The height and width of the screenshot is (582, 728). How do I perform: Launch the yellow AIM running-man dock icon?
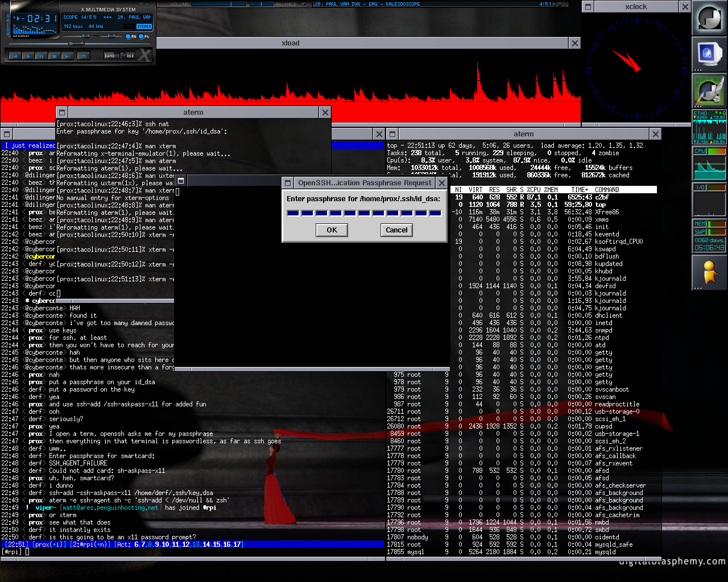pos(709,273)
